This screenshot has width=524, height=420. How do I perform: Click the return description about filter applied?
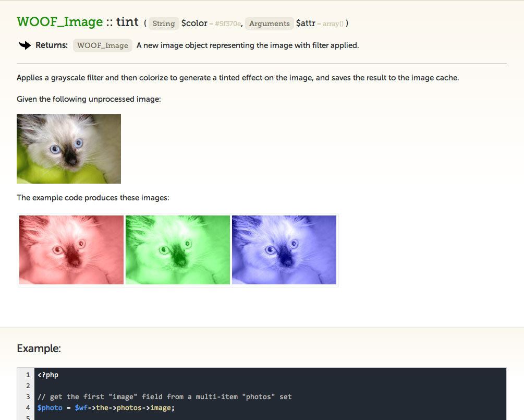point(248,45)
